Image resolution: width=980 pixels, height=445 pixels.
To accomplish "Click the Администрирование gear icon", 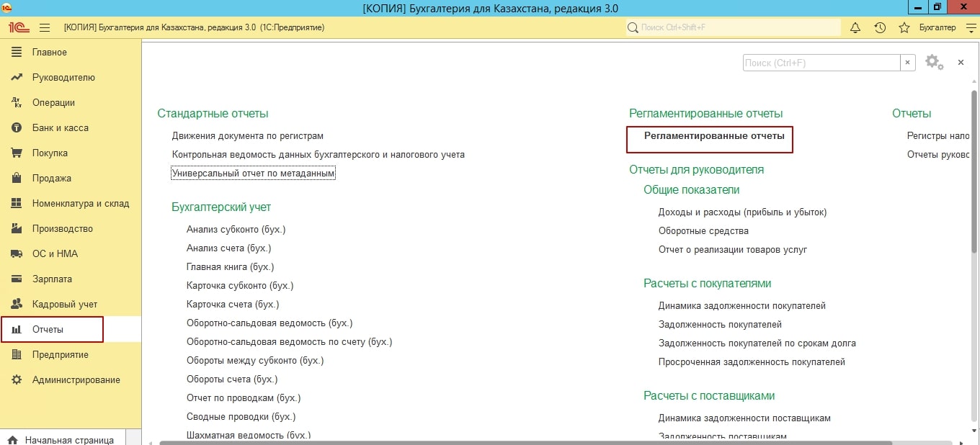I will pos(17,380).
